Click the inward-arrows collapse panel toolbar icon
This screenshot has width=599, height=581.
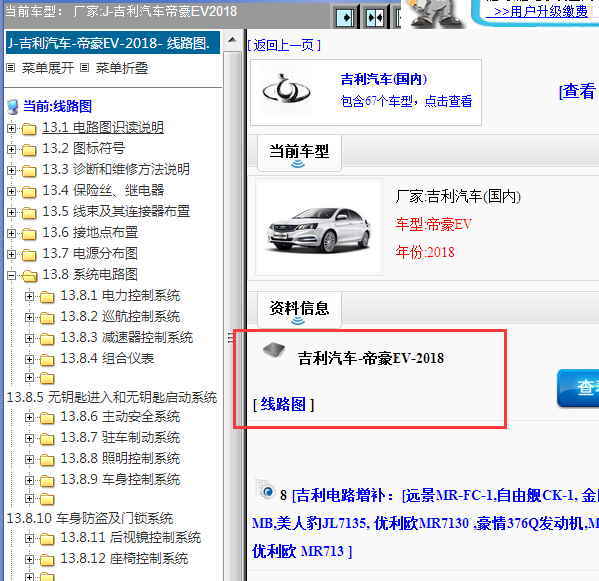[x=375, y=18]
